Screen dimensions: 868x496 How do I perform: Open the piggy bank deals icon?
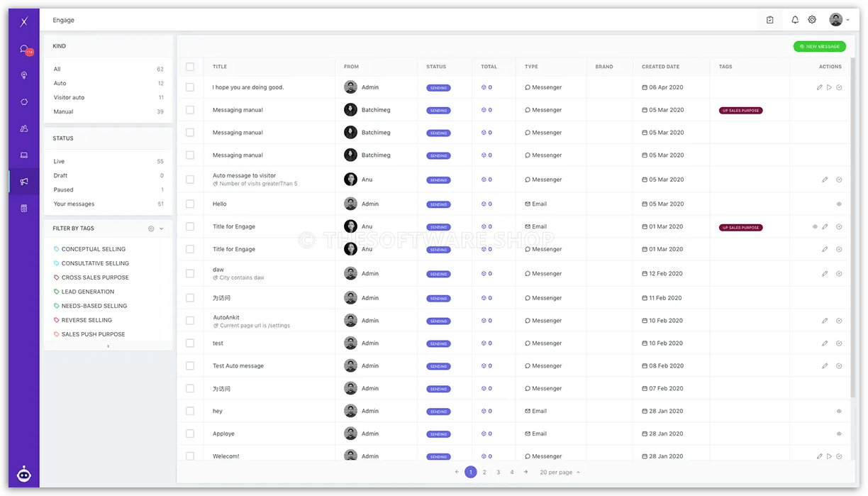click(24, 101)
